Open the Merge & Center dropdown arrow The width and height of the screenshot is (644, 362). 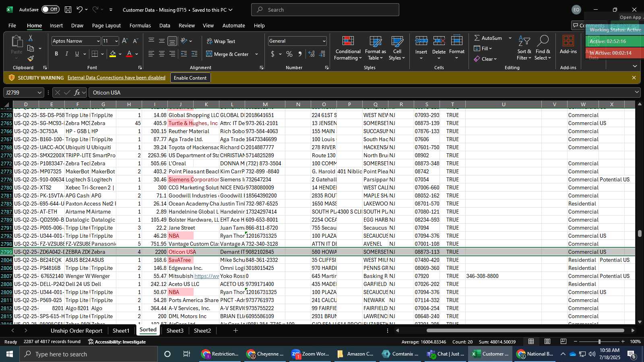tap(256, 54)
